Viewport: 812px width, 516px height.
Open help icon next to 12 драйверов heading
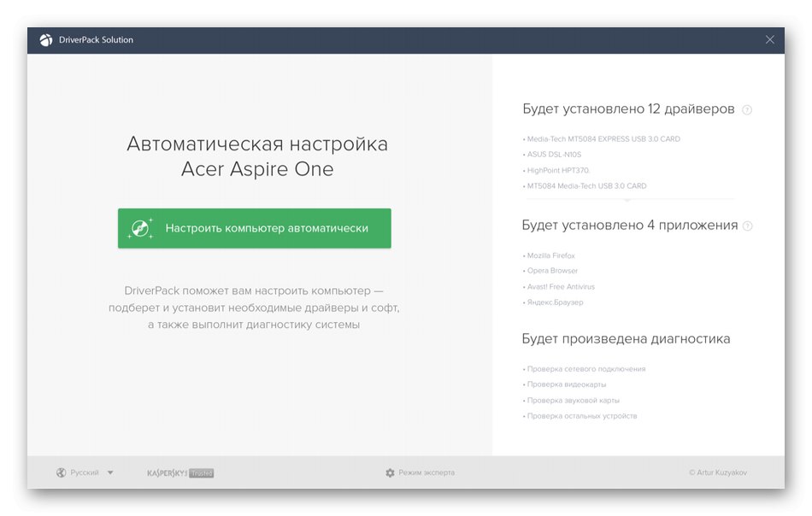click(x=747, y=109)
